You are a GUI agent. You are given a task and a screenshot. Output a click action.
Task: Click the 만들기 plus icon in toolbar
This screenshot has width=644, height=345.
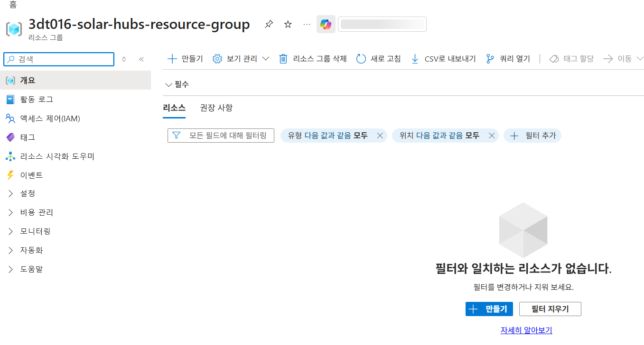(172, 59)
